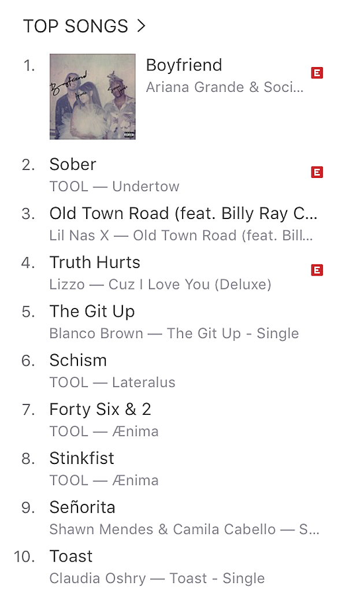Open Señorita song entry

[82, 507]
